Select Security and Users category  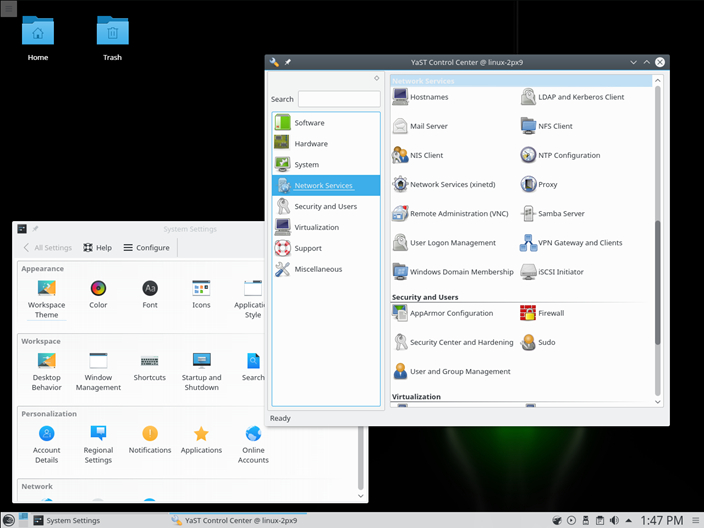tap(326, 207)
